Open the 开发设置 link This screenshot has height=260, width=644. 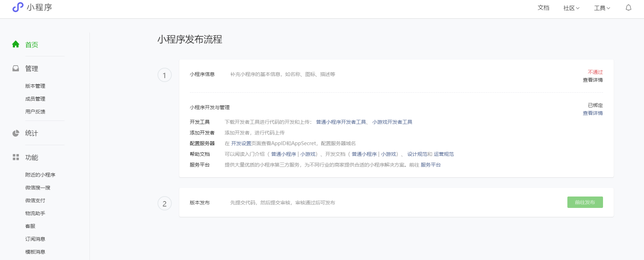click(241, 143)
